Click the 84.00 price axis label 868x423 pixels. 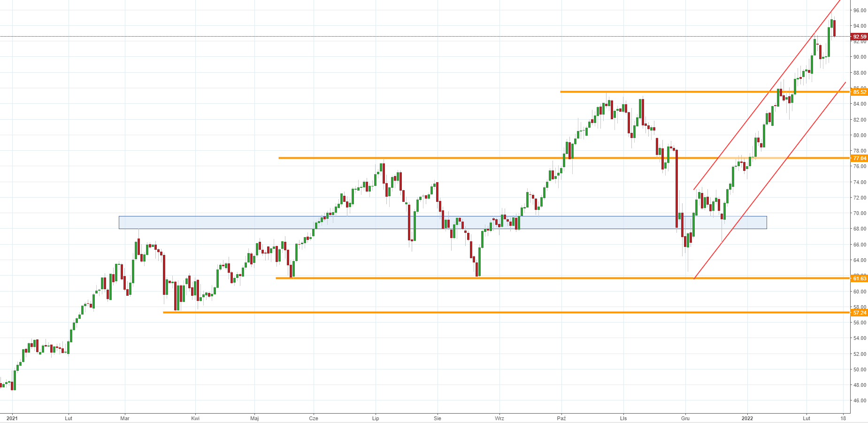click(860, 104)
